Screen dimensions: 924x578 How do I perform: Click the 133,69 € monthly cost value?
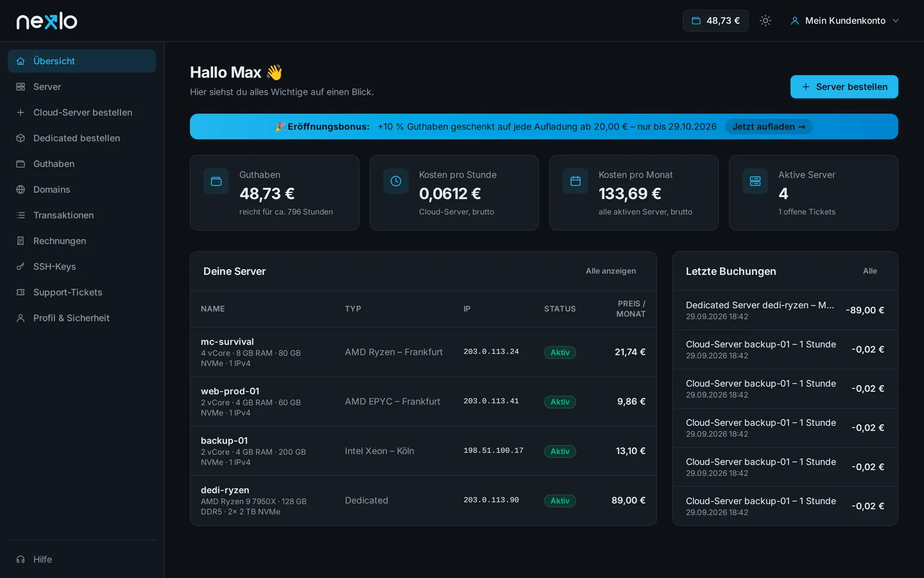click(629, 194)
